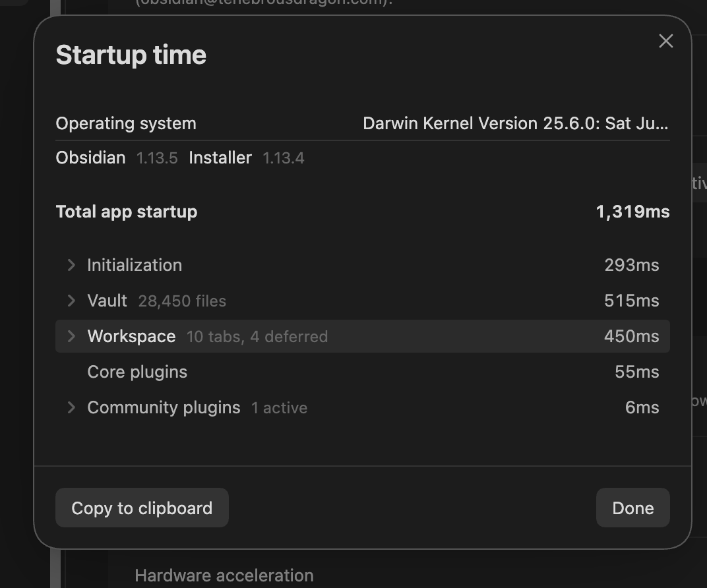Click the Obsidian version number 1.13.5
The height and width of the screenshot is (588, 707).
coord(157,158)
